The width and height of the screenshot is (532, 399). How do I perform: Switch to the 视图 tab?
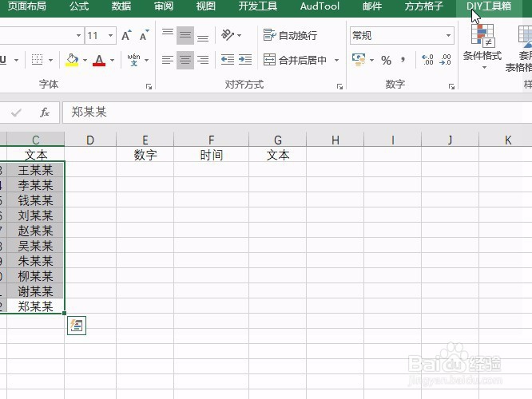pyautogui.click(x=205, y=6)
